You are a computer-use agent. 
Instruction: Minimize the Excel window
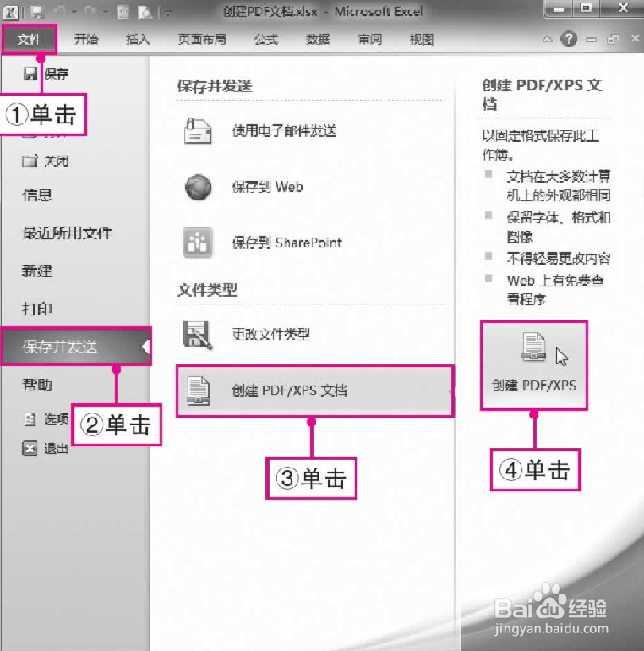(x=559, y=9)
